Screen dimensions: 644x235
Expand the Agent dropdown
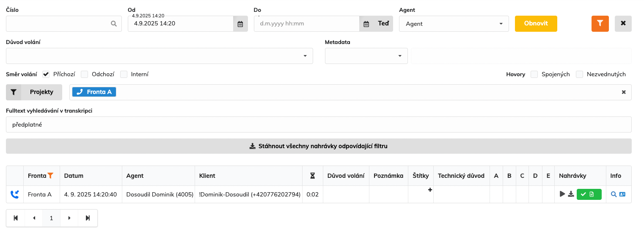[454, 24]
